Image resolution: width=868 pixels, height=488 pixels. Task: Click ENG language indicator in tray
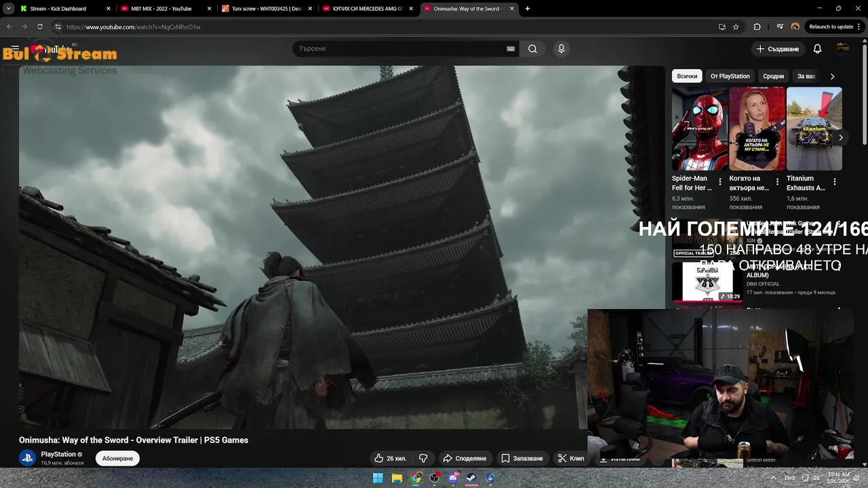point(789,478)
